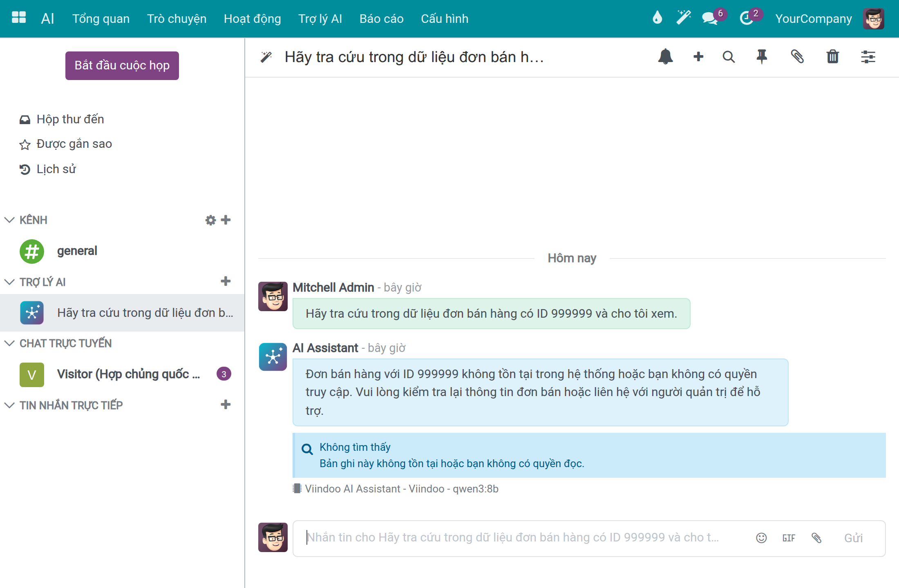Click the thread title in header

(414, 57)
